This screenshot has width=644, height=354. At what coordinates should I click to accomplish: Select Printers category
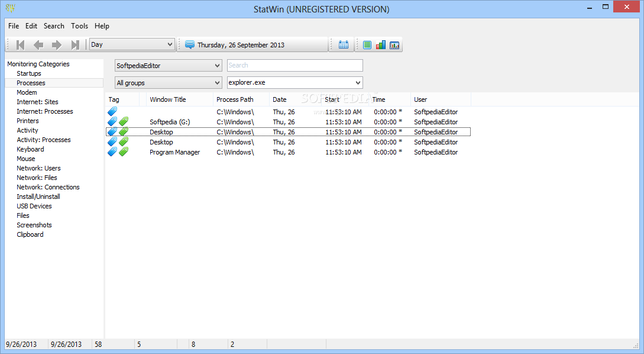coord(28,121)
